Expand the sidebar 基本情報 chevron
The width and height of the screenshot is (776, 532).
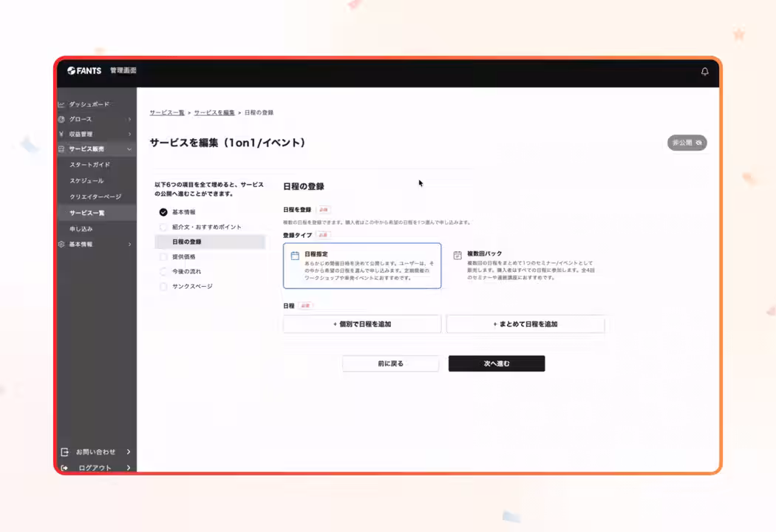coord(129,244)
